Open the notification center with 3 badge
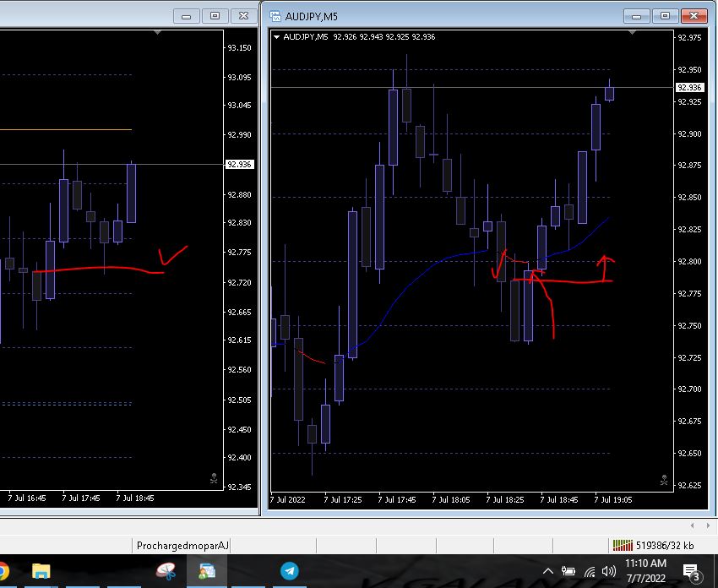 (x=690, y=572)
